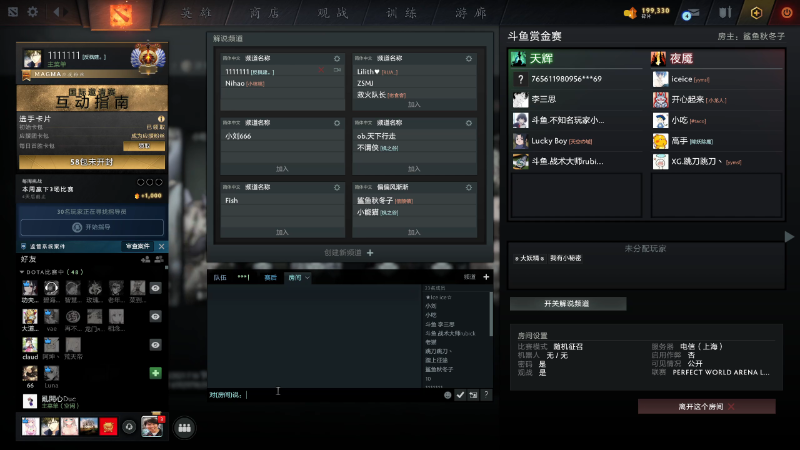This screenshot has height=450, width=800.
Task: Click the Dota 2 logo home button
Action: 121,14
